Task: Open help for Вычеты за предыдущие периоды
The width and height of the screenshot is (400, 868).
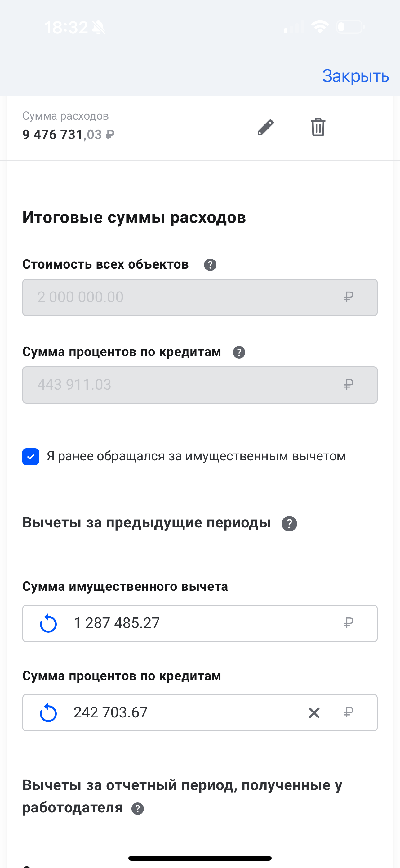Action: pyautogui.click(x=289, y=524)
